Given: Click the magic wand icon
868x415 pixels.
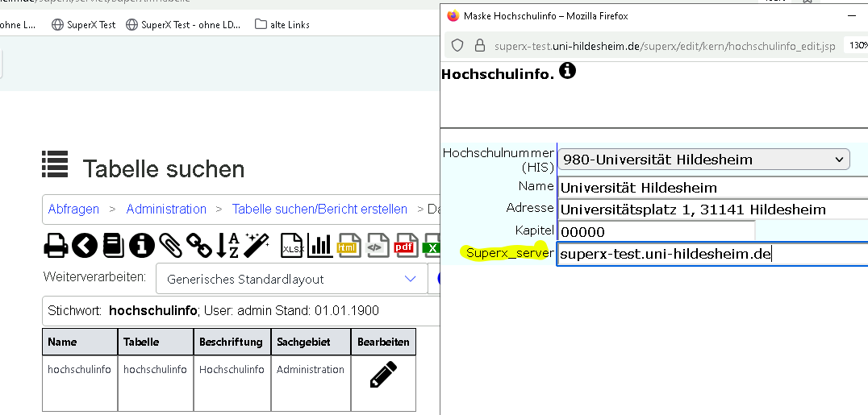Looking at the screenshot, I should 257,245.
